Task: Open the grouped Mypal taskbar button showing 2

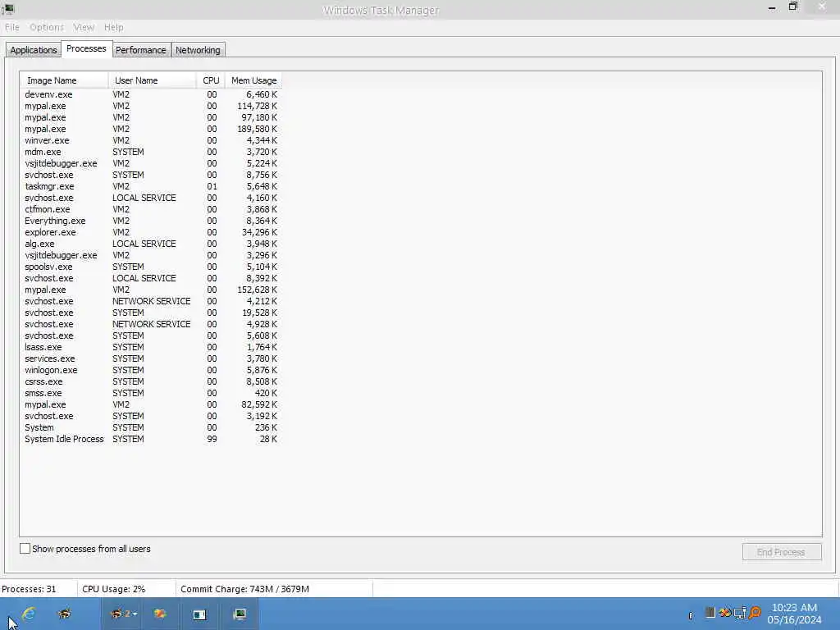Action: (x=123, y=614)
